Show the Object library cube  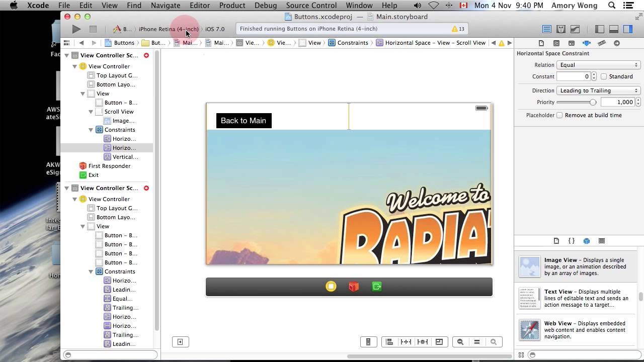click(x=587, y=241)
